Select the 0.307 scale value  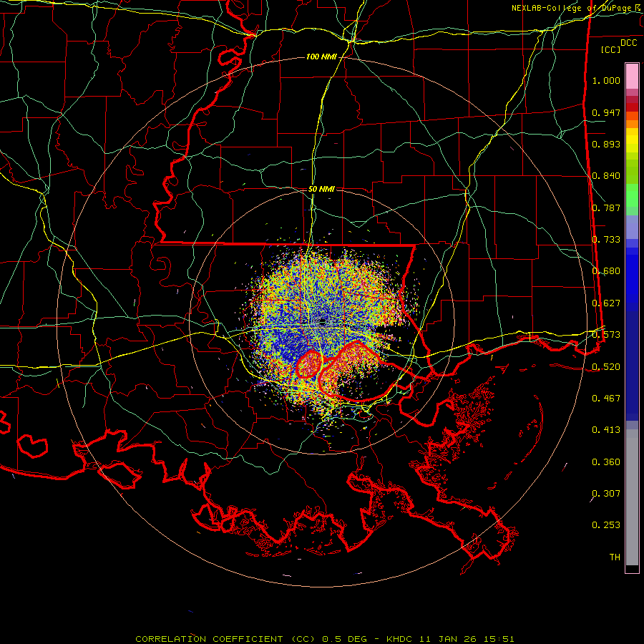coord(606,494)
